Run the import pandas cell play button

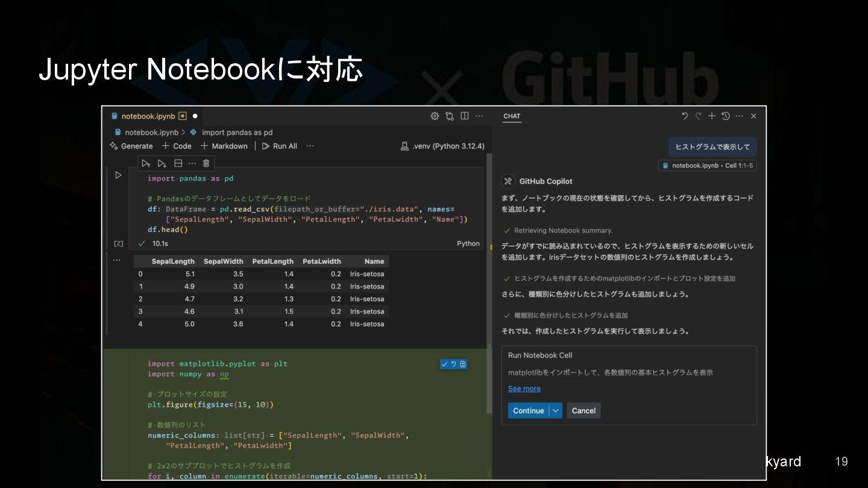(118, 175)
